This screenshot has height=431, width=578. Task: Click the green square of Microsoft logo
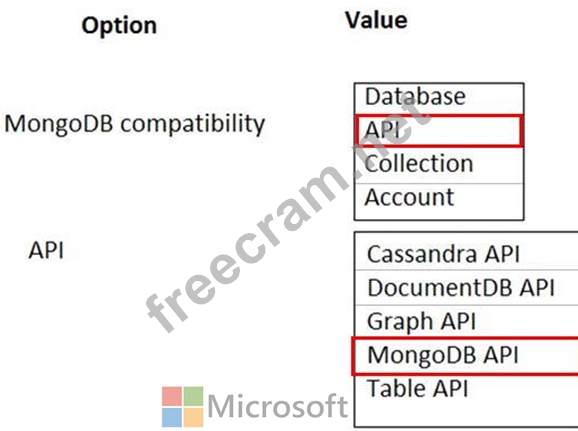click(194, 397)
